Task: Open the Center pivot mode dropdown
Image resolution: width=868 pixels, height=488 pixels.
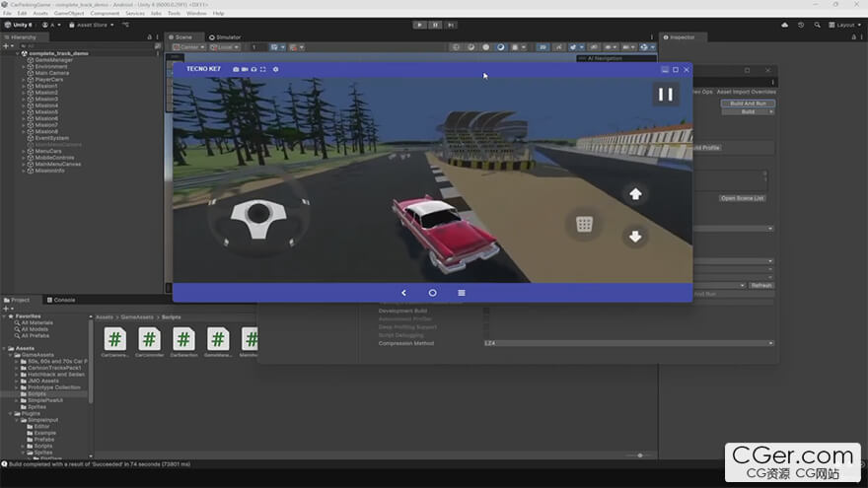Action: (x=188, y=47)
